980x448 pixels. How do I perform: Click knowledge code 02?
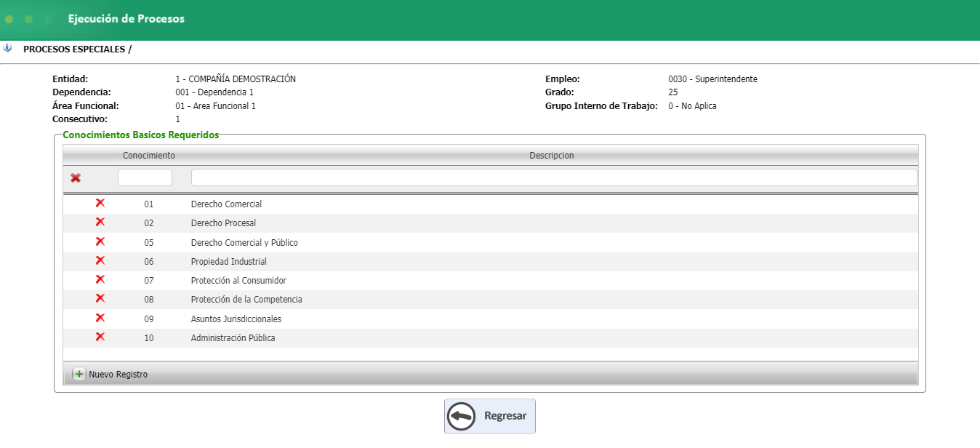coord(149,223)
